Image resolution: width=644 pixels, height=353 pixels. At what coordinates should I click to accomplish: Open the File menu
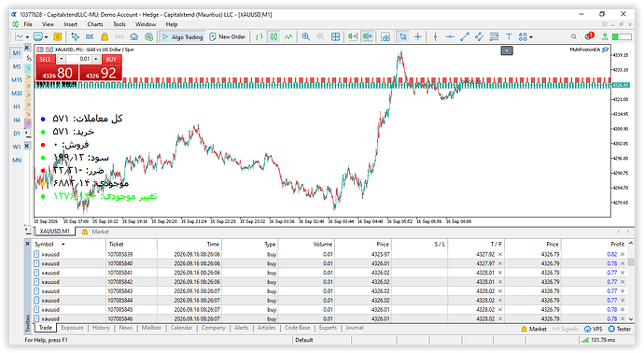(x=28, y=24)
